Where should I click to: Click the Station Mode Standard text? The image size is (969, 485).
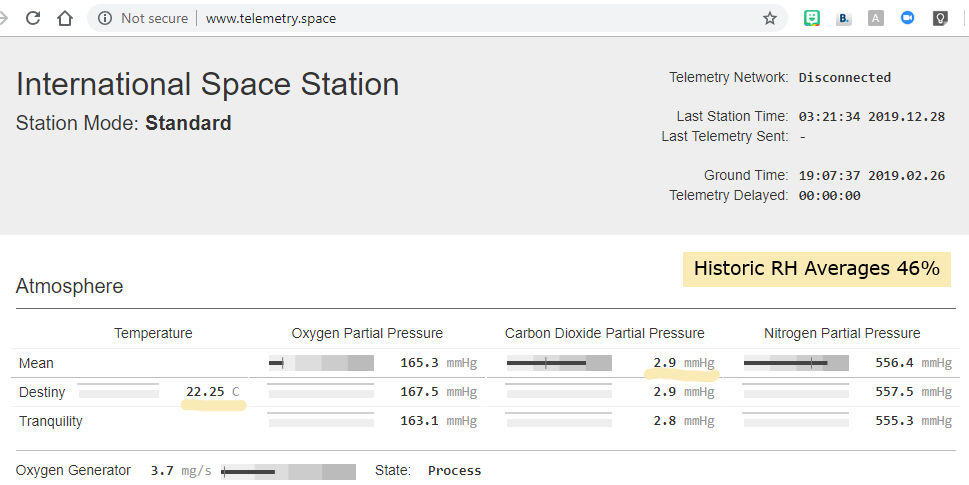coord(124,123)
